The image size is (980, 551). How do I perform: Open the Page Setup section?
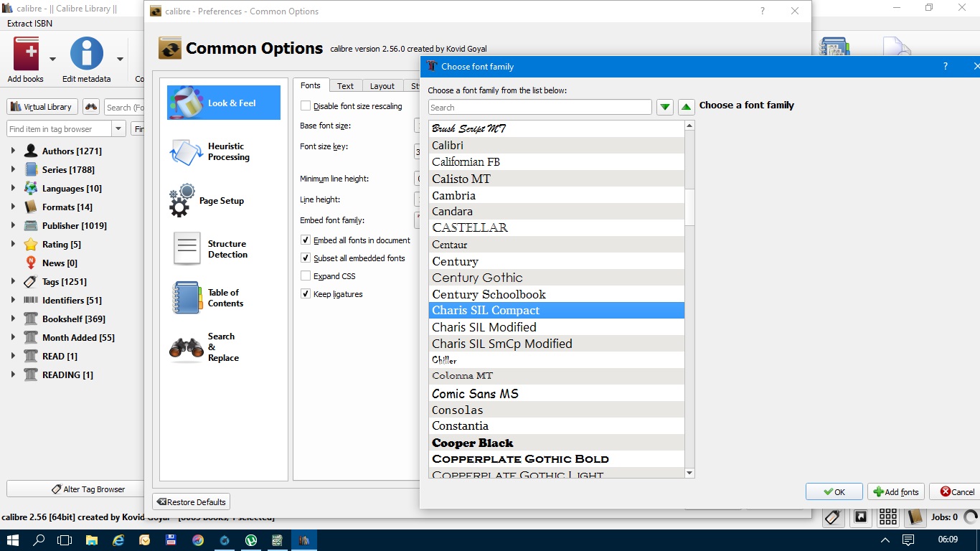[224, 201]
